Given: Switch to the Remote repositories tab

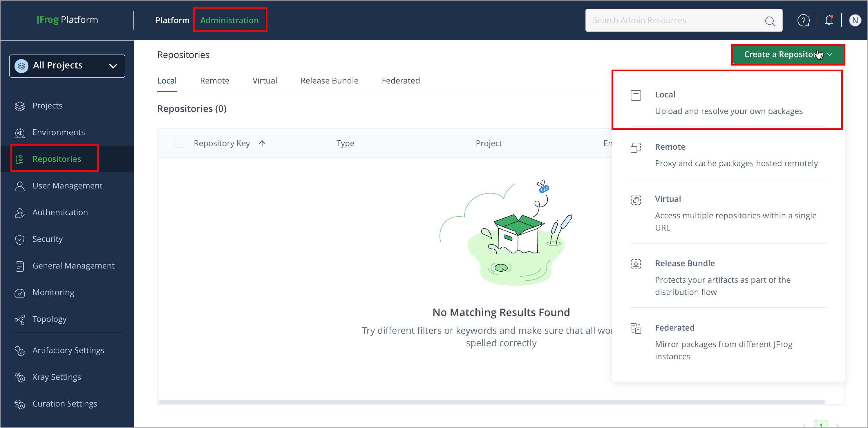Looking at the screenshot, I should (215, 81).
